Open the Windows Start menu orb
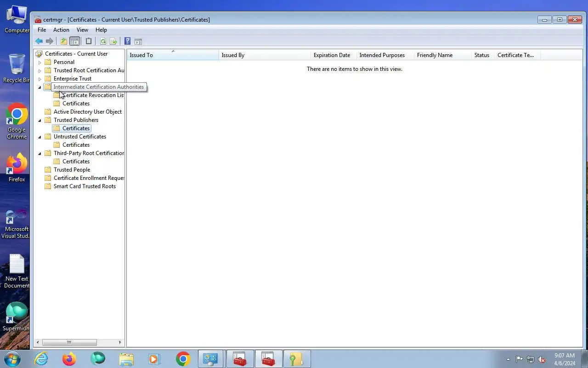 click(12, 358)
